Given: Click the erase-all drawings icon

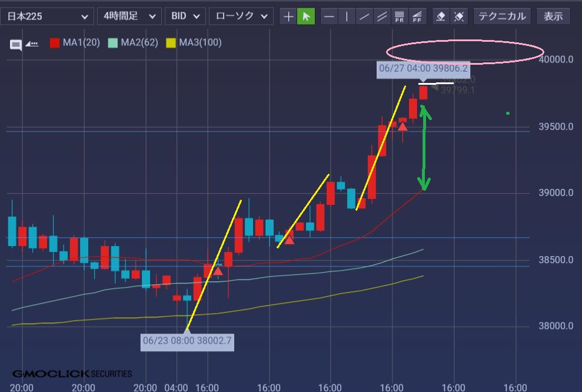Looking at the screenshot, I should tap(459, 16).
